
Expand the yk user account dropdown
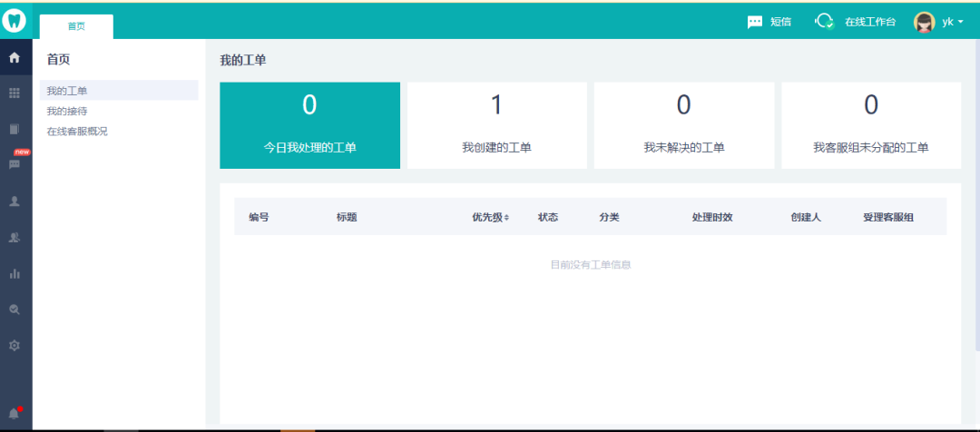(953, 22)
